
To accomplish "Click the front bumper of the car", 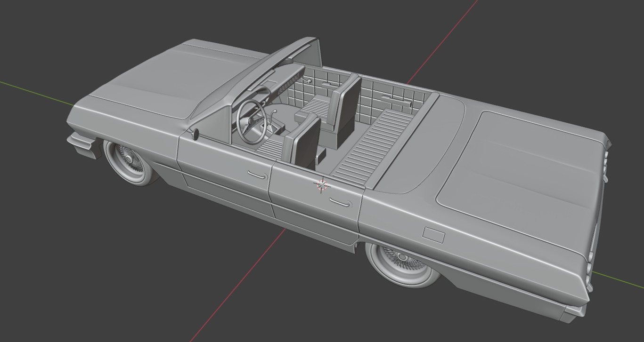I will pos(83,145).
